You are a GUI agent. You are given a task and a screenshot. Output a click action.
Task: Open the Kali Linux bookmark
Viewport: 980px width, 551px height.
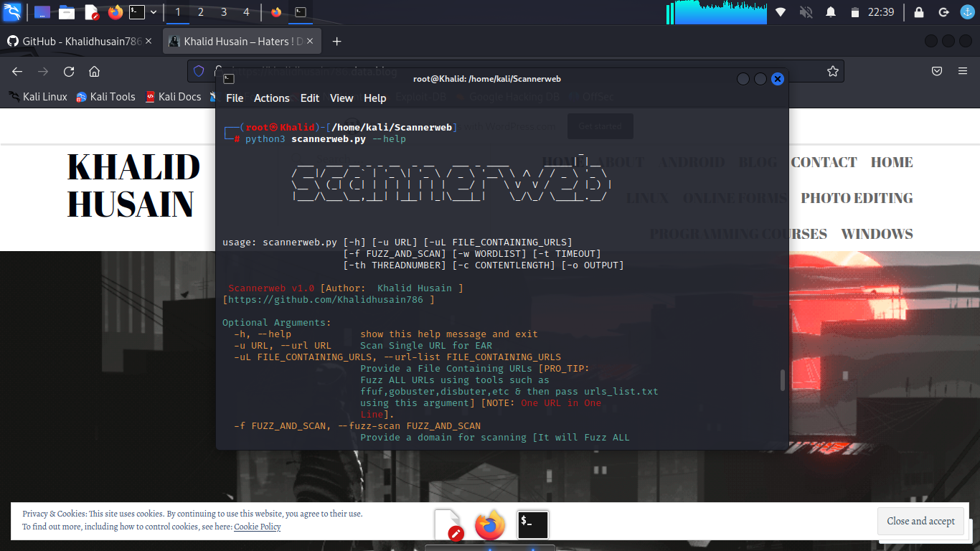(38, 97)
